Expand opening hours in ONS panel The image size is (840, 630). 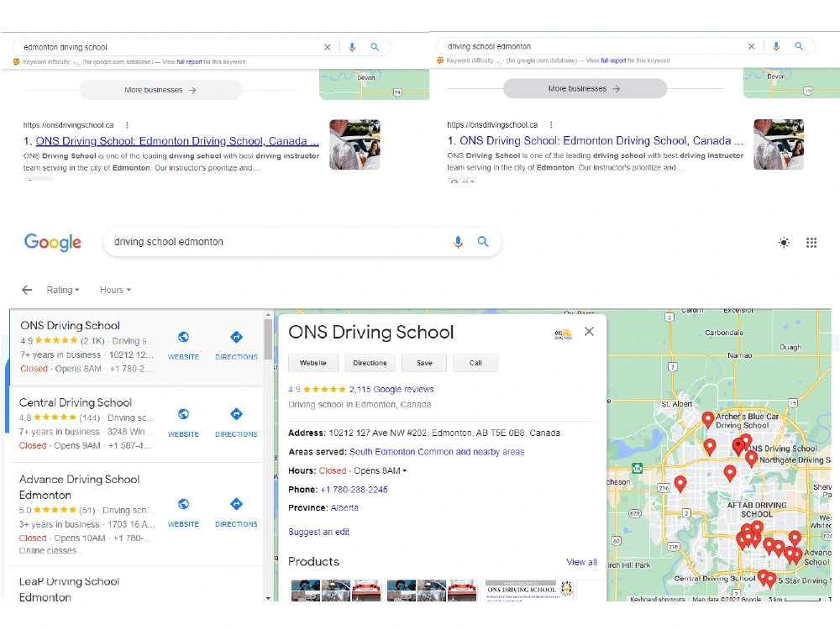[405, 471]
